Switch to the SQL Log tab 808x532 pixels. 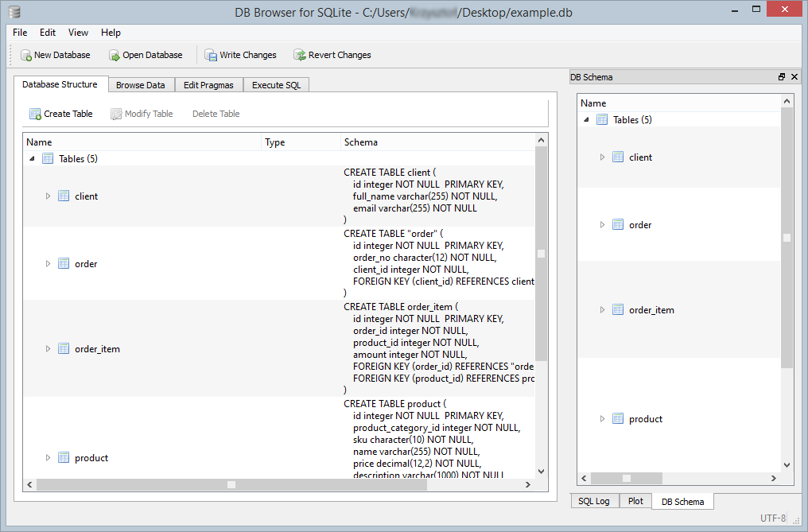594,501
